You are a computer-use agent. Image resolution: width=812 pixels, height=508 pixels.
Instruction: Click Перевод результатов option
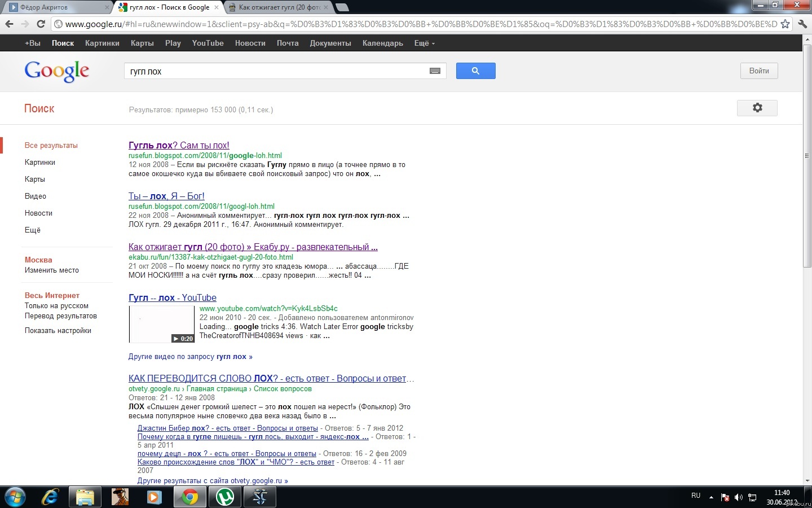61,316
